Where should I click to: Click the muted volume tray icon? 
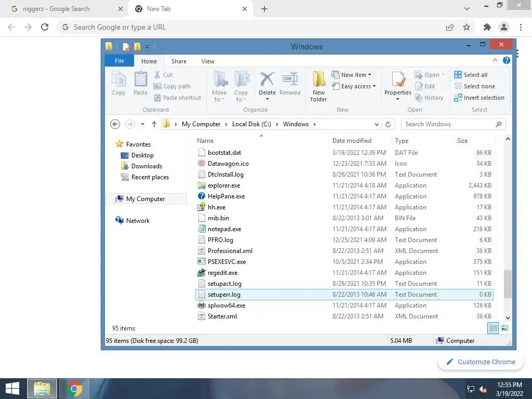[x=483, y=389]
